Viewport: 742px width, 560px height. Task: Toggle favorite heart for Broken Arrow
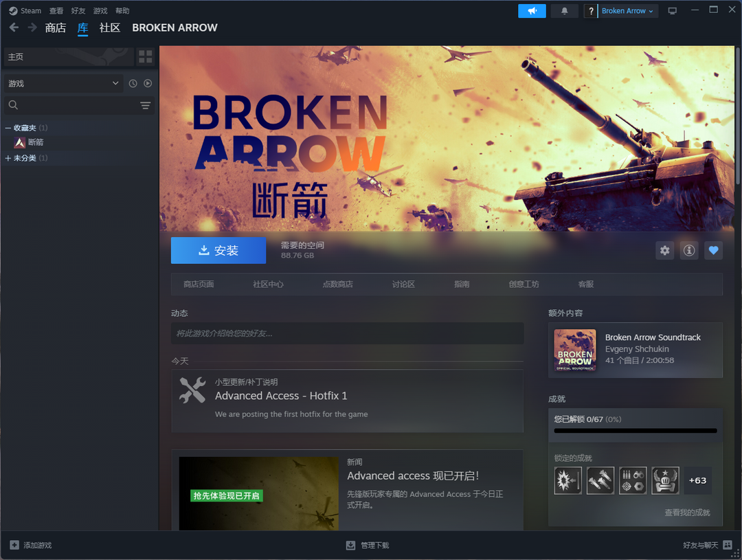click(713, 251)
